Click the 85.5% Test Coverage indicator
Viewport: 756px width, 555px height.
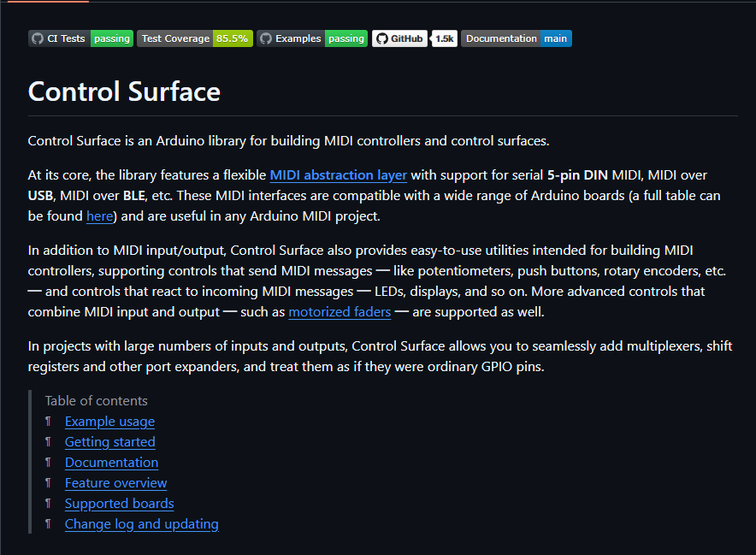(x=233, y=38)
